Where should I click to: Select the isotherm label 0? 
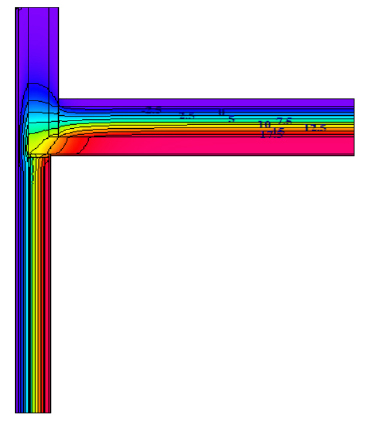click(x=221, y=112)
